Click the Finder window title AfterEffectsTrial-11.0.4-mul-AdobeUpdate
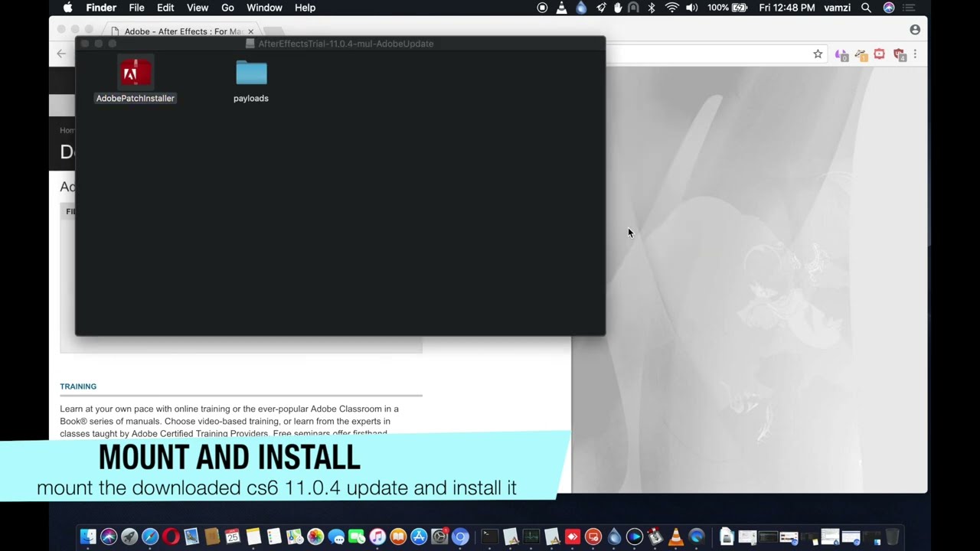 pos(346,44)
